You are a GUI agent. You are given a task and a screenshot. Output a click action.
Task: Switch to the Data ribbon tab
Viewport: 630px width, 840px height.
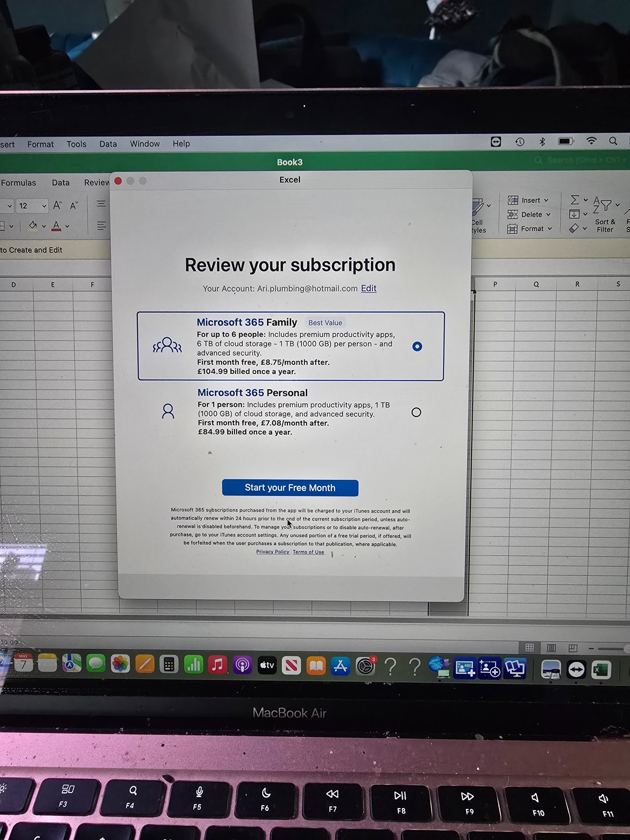coord(61,183)
